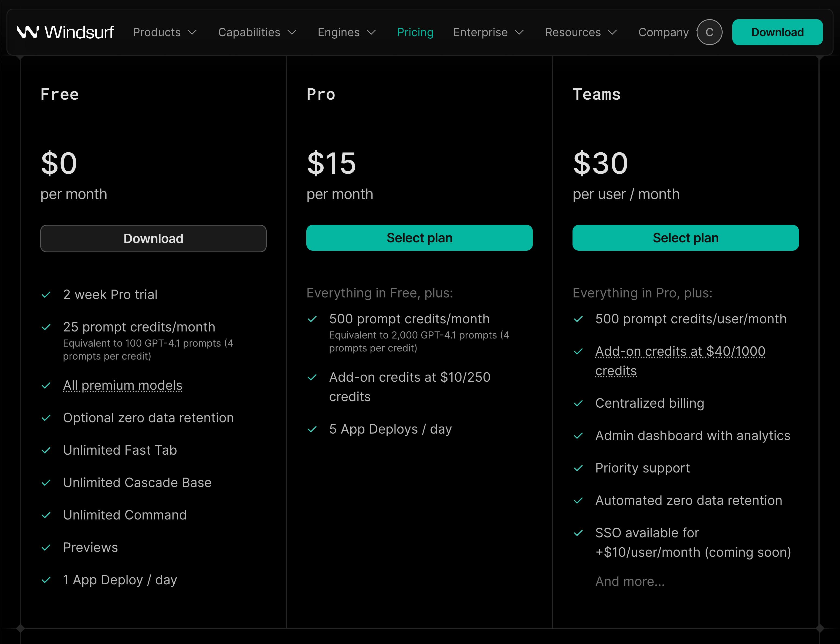Click the Windsurf logo icon
This screenshot has height=644, width=840.
(28, 32)
